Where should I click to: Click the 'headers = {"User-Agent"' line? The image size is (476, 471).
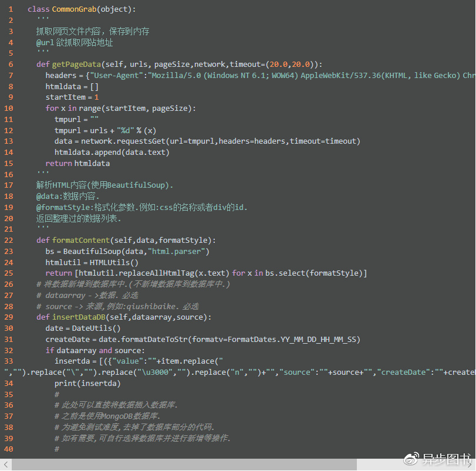coord(261,76)
